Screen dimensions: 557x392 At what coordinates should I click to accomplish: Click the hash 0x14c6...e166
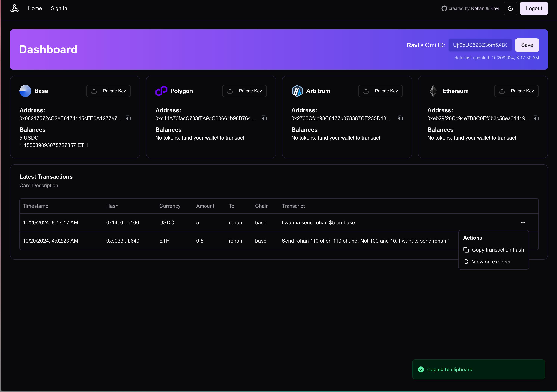123,223
